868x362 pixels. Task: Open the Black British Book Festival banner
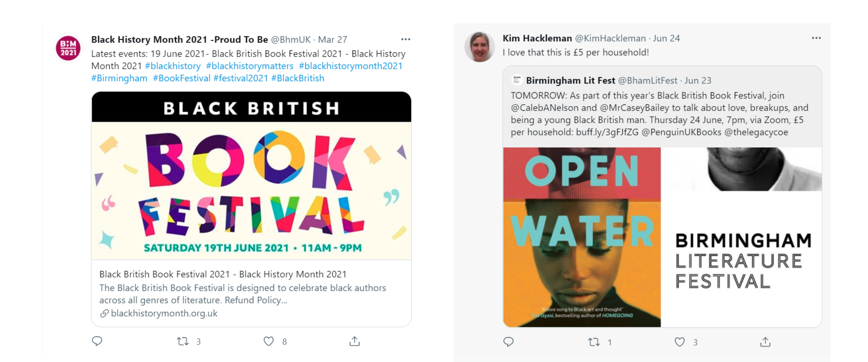click(251, 175)
